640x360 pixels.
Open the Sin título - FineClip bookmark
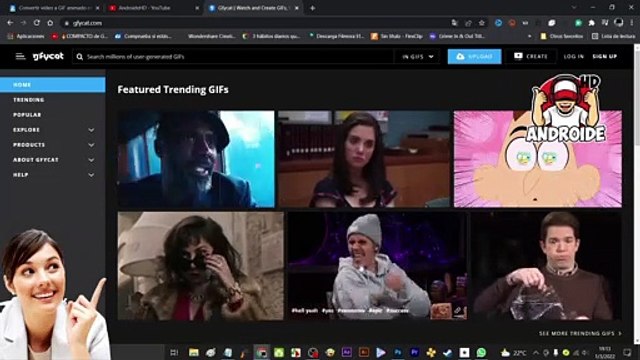coord(397,36)
